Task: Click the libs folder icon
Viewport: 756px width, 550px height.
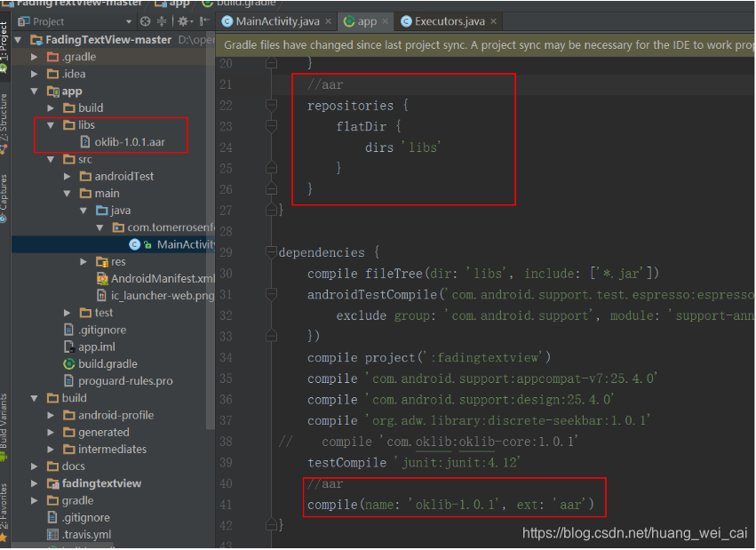Action: pos(69,125)
